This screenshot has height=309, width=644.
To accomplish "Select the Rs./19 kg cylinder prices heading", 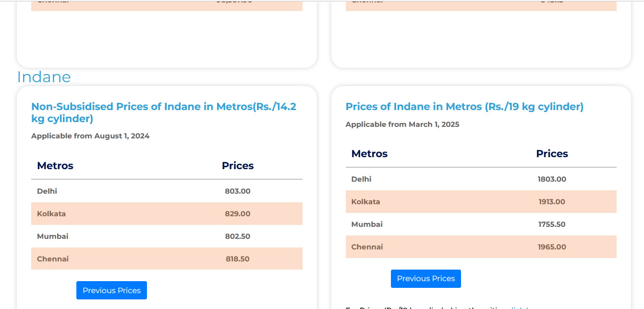I will (464, 107).
